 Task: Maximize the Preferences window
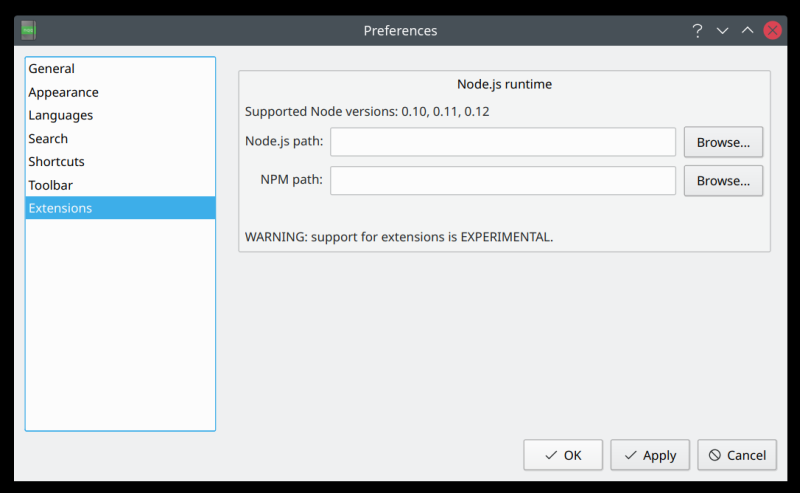point(747,30)
